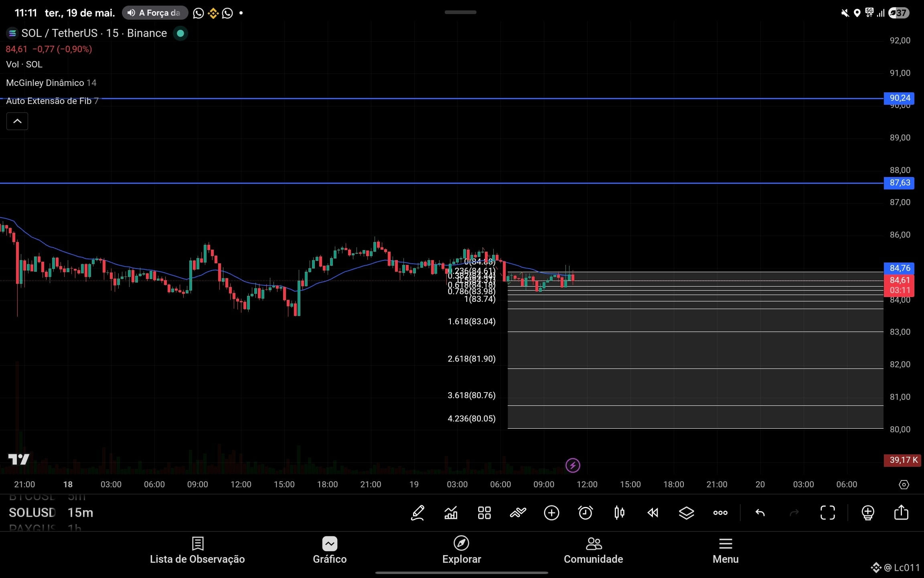Open the Menu tab
Screen dimensions: 924x578
(x=725, y=550)
